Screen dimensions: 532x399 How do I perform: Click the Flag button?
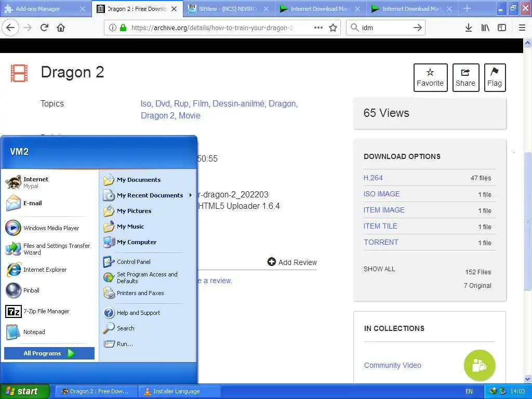pyautogui.click(x=495, y=78)
